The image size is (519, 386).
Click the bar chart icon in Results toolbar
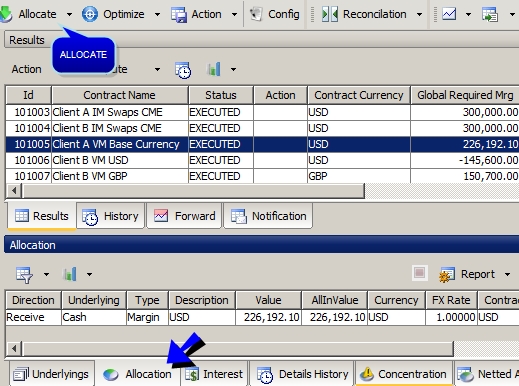coord(214,69)
